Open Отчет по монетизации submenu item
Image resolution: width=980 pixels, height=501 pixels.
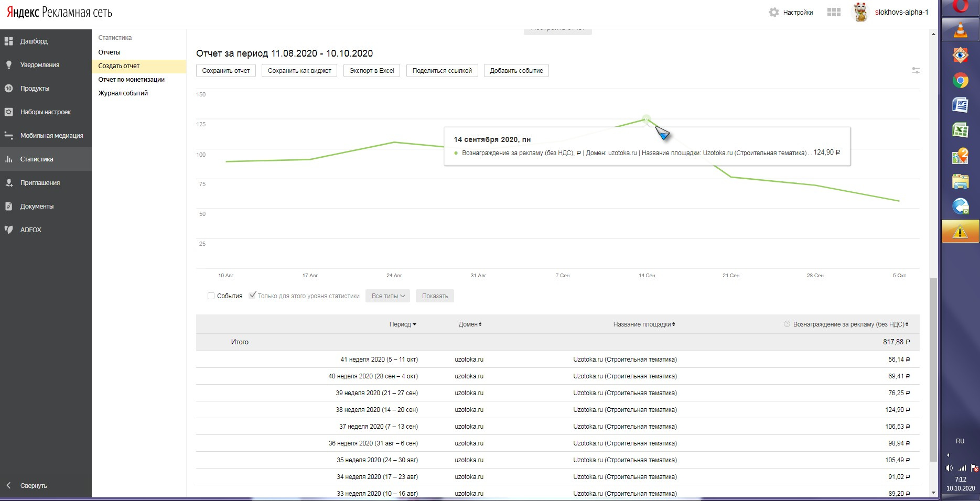point(131,80)
